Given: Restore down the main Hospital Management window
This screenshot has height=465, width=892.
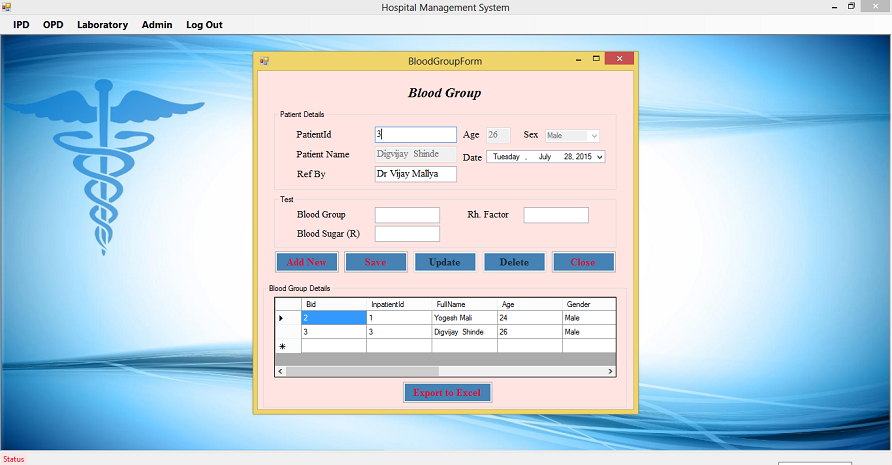Looking at the screenshot, I should click(x=852, y=6).
